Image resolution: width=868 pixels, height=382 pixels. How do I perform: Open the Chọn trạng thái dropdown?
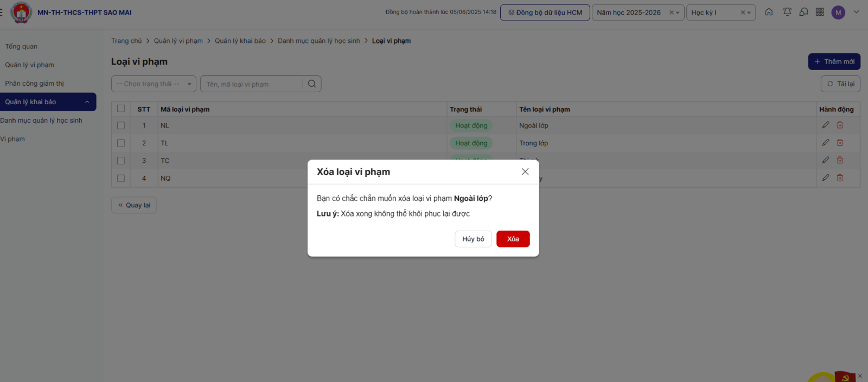tap(154, 84)
